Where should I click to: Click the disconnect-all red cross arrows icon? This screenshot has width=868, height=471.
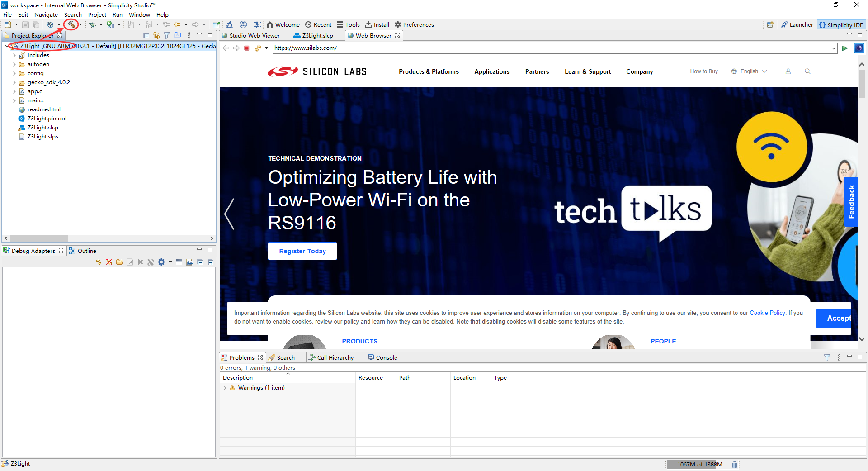(109, 262)
